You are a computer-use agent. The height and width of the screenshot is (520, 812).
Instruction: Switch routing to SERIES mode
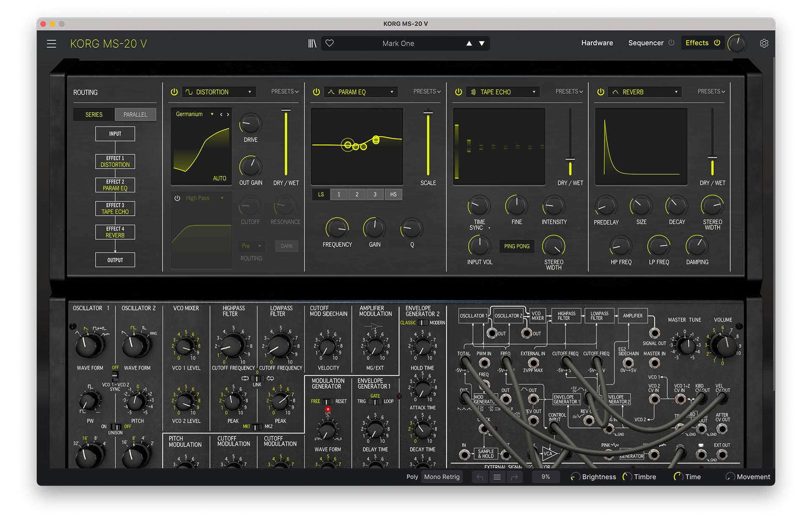93,114
